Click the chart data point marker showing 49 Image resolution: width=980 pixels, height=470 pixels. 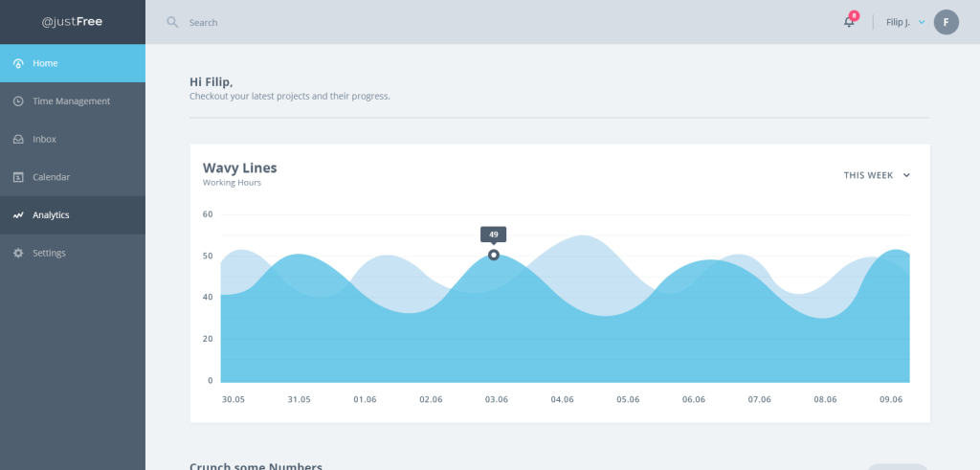[494, 255]
